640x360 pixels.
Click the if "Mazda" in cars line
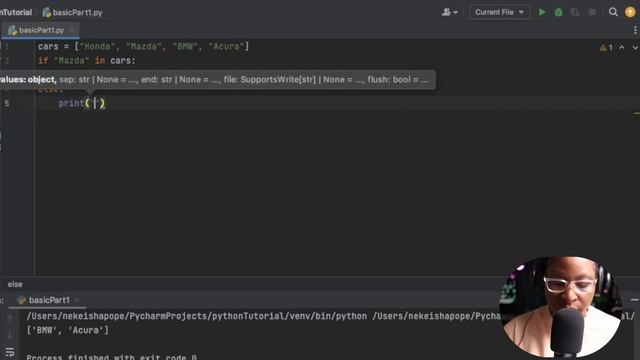[87, 61]
